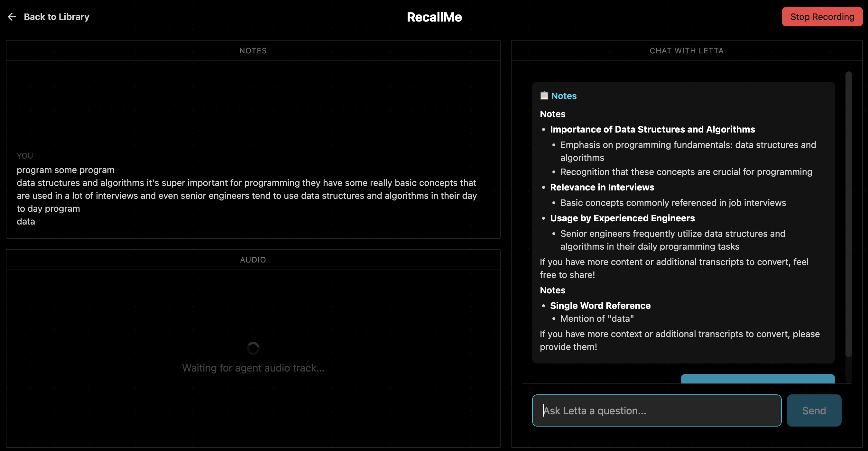This screenshot has width=868, height=451.
Task: Click the chat panel vertical scrollbar
Action: pyautogui.click(x=848, y=214)
